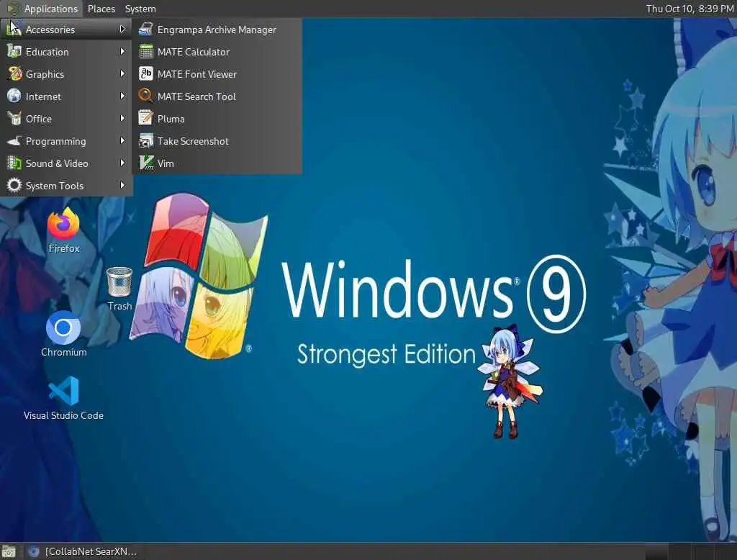Screen dimensions: 737x560
Task: Choose MATE Font Viewer entry
Action: [x=217, y=74]
